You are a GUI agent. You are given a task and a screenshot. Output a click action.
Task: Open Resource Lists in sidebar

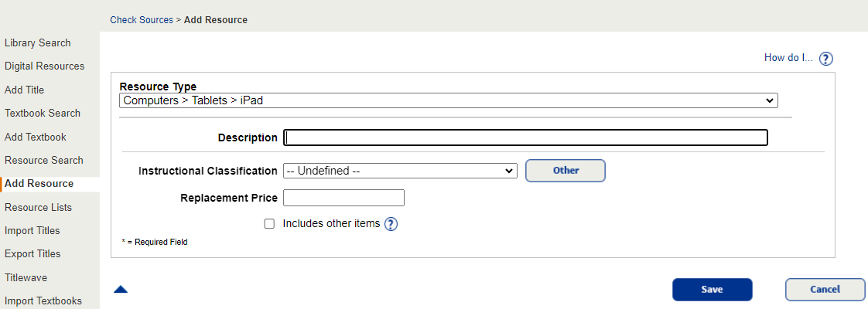click(x=38, y=207)
